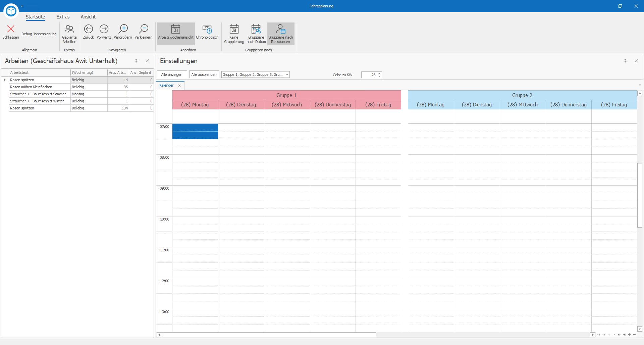This screenshot has height=345, width=644.
Task: Open the Ansicht ribbon tab
Action: (88, 17)
